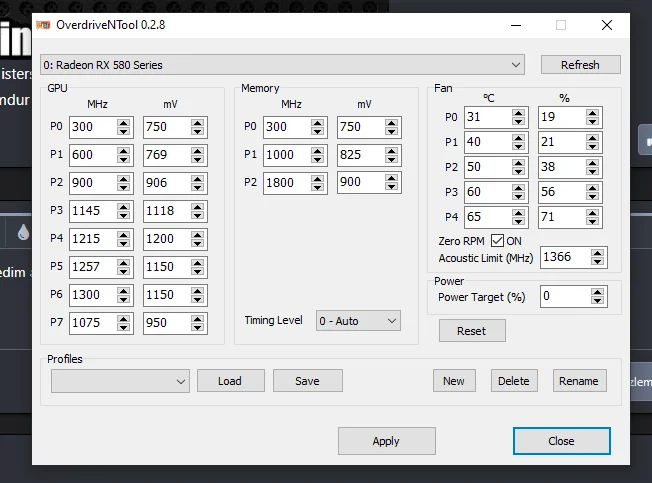Viewport: 652px width, 483px height.
Task: Decrease GPU P0 mV with down arrow
Action: pyautogui.click(x=197, y=131)
